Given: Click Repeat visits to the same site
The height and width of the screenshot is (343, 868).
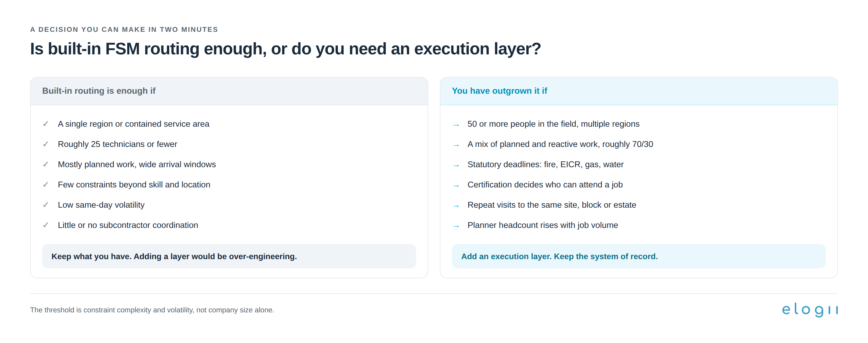Looking at the screenshot, I should click(551, 205).
